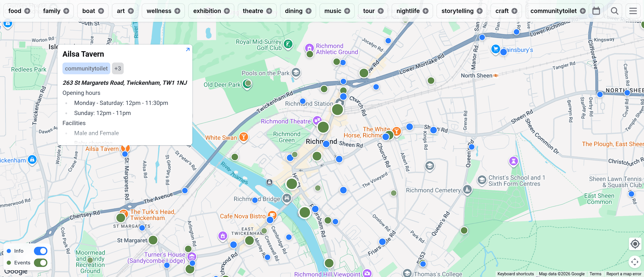
Task: Click the Richmond Station transit marker
Action: point(339,102)
